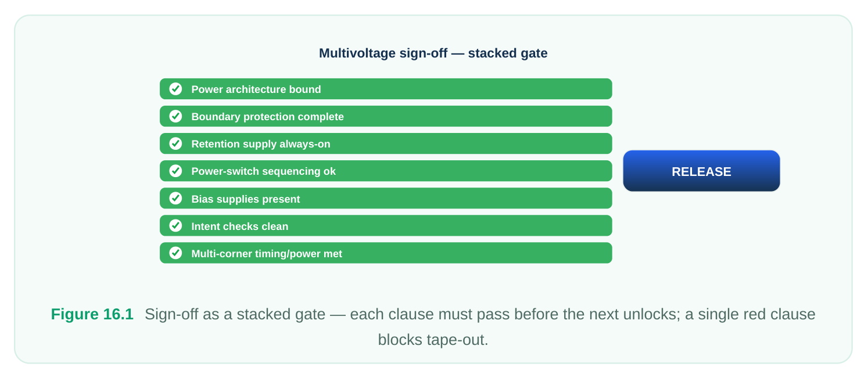Viewport: 868px width, 378px height.
Task: Select the Bias supplies present green bar
Action: click(386, 199)
